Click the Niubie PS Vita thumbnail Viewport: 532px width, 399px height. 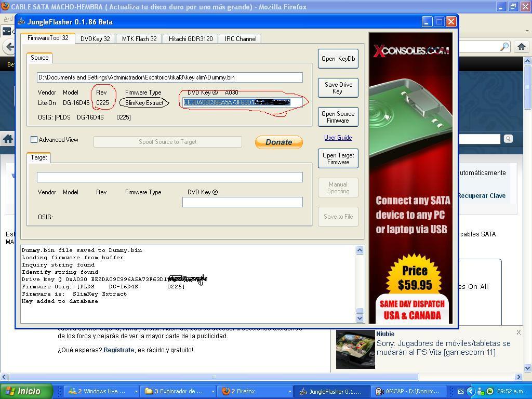[355, 350]
